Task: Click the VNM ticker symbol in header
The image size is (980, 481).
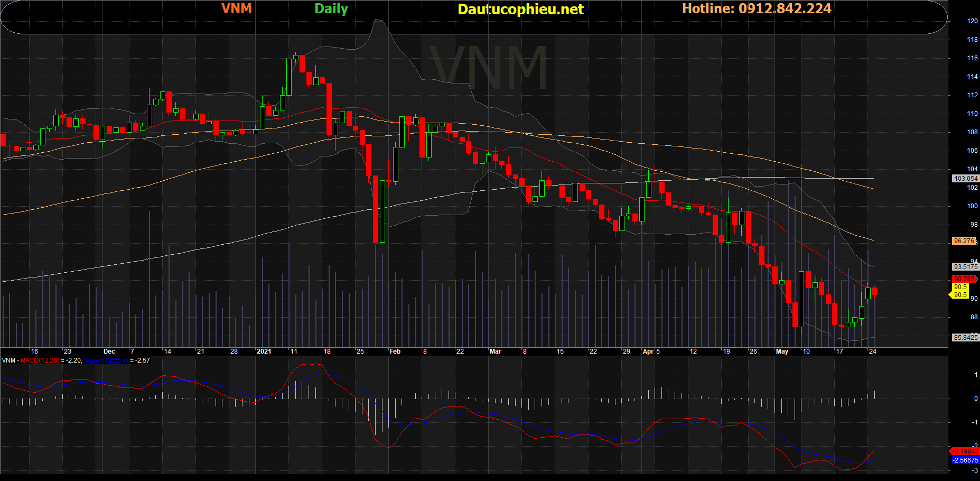Action: (236, 8)
